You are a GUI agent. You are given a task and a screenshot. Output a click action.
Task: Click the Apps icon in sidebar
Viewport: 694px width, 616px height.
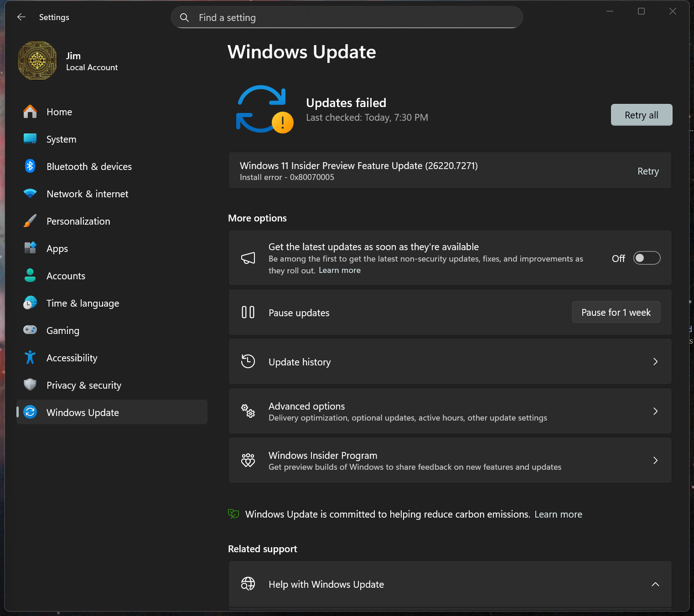[30, 248]
